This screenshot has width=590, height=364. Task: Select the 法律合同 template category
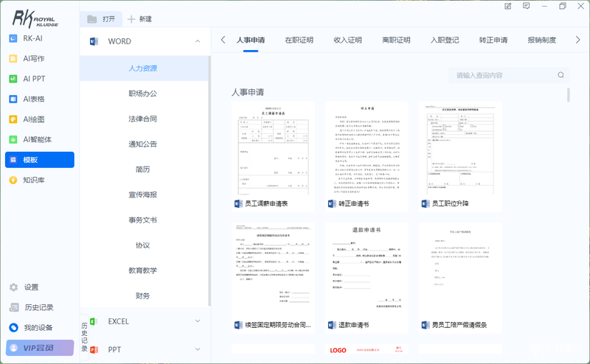tap(142, 119)
